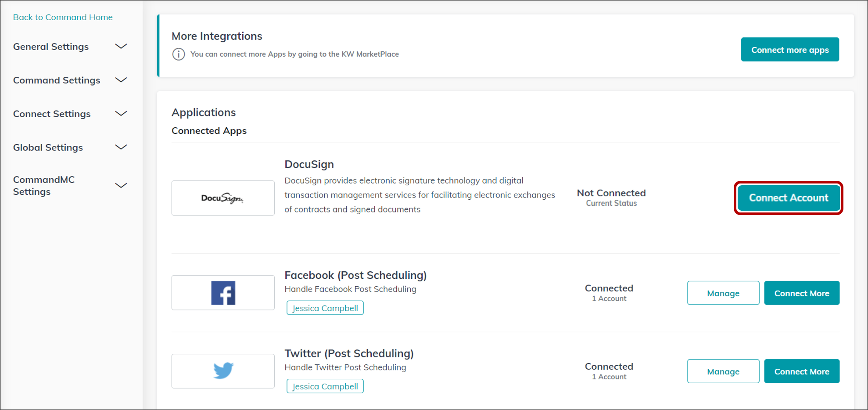Collapse the CommandMC Settings section
868x410 pixels.
point(121,185)
